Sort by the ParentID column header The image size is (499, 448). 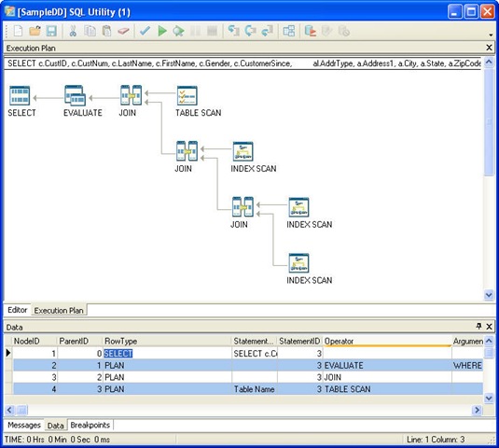(80, 341)
